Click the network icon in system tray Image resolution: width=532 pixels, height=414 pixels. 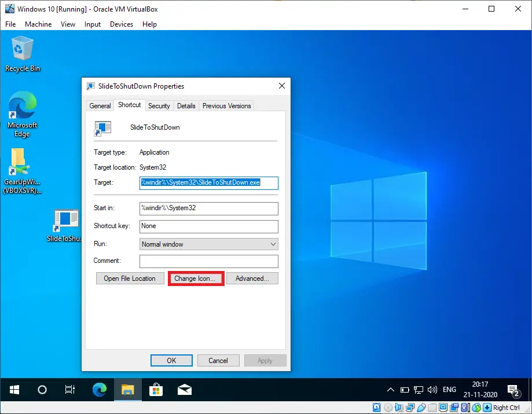click(x=419, y=390)
